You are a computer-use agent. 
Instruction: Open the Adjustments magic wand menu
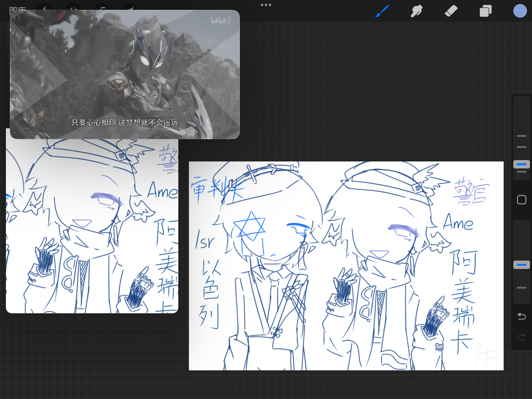(x=73, y=7)
